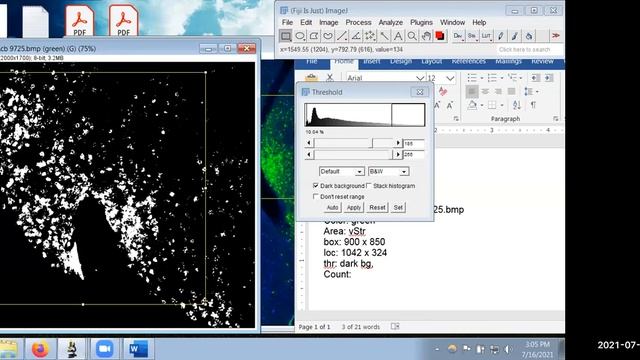This screenshot has width=640, height=360.
Task: Select the Oval selection tool
Action: 300,36
